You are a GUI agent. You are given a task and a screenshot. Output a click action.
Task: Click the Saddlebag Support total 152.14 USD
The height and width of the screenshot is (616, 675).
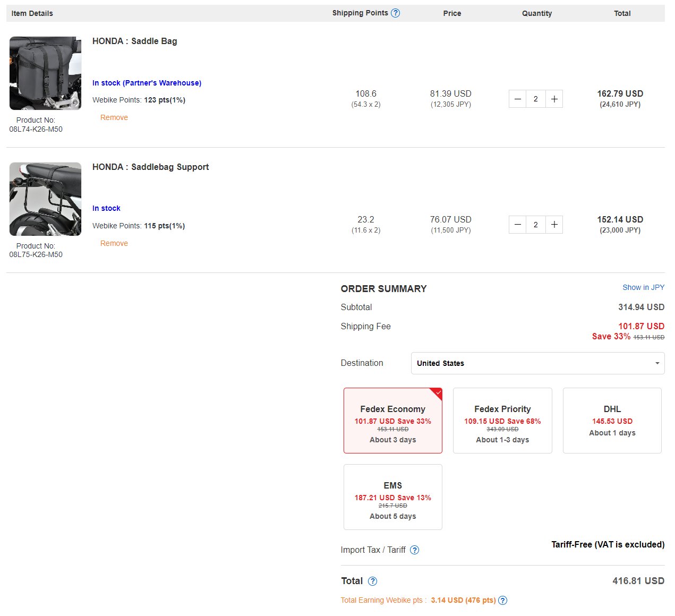tap(620, 219)
